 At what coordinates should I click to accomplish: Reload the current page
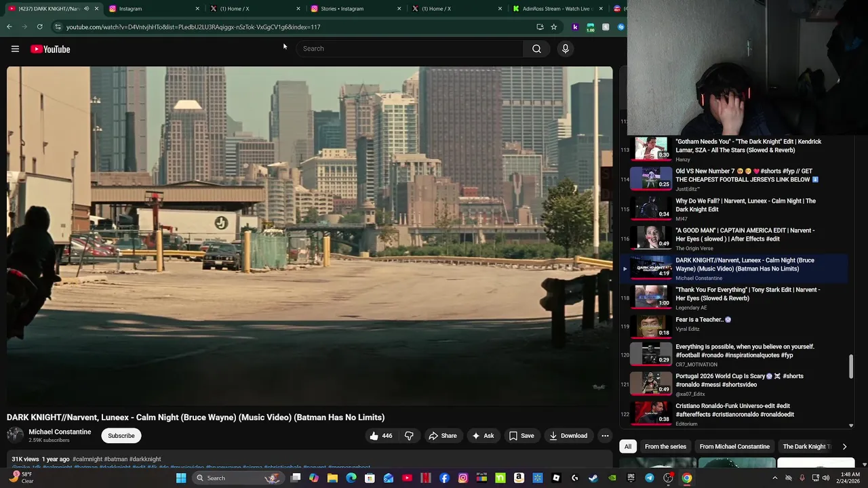40,27
